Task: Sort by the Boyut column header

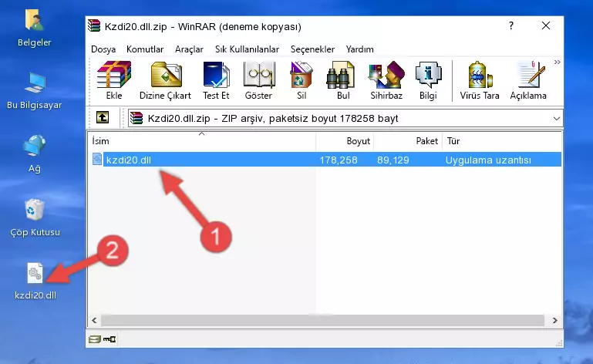Action: [x=345, y=141]
